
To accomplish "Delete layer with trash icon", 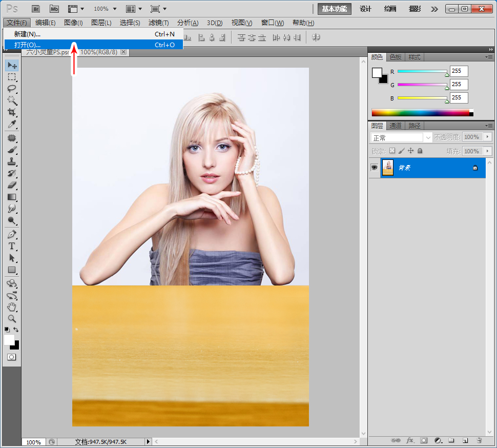I will pyautogui.click(x=479, y=440).
